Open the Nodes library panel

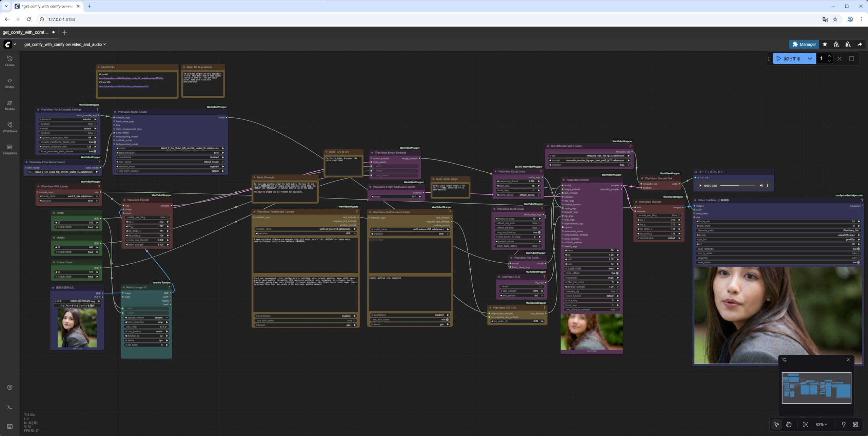(9, 83)
